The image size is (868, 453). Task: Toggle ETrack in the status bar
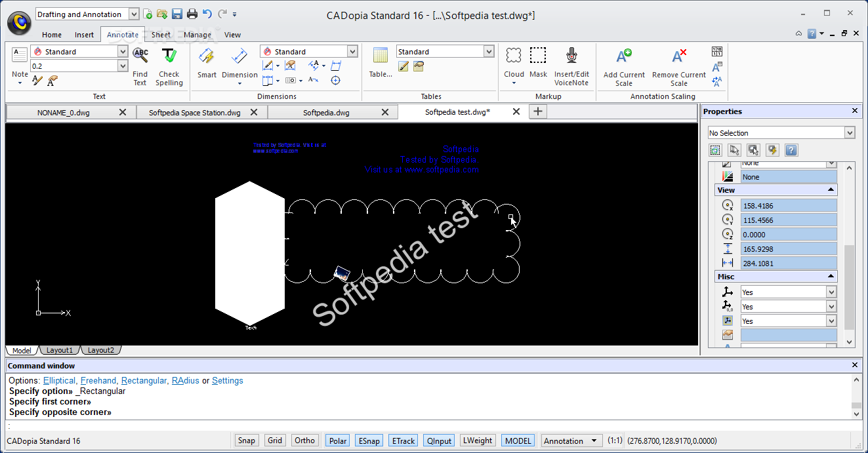tap(403, 441)
